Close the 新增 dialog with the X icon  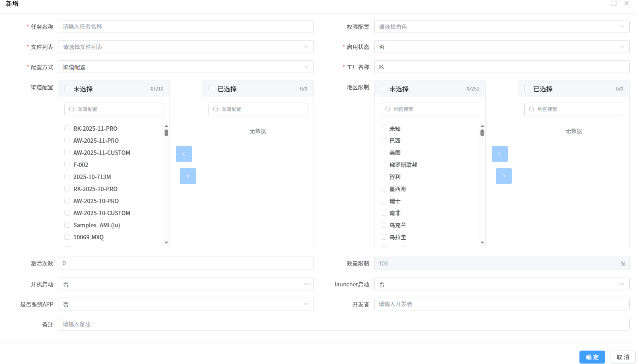point(627,3)
